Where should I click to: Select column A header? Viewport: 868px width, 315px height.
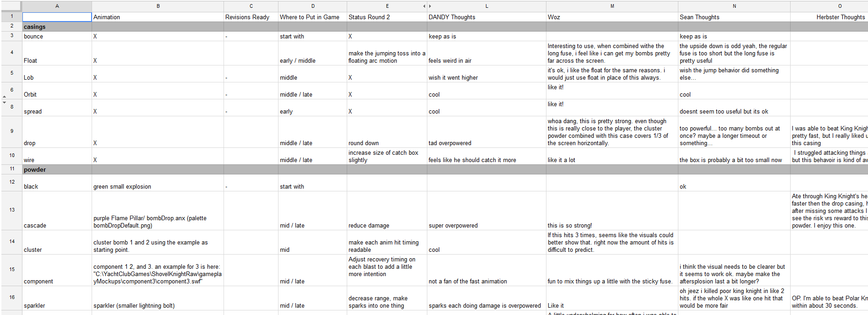pyautogui.click(x=57, y=6)
